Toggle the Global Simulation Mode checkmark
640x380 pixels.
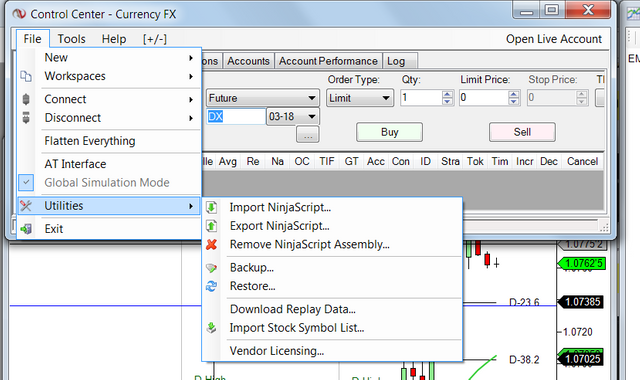[x=26, y=182]
